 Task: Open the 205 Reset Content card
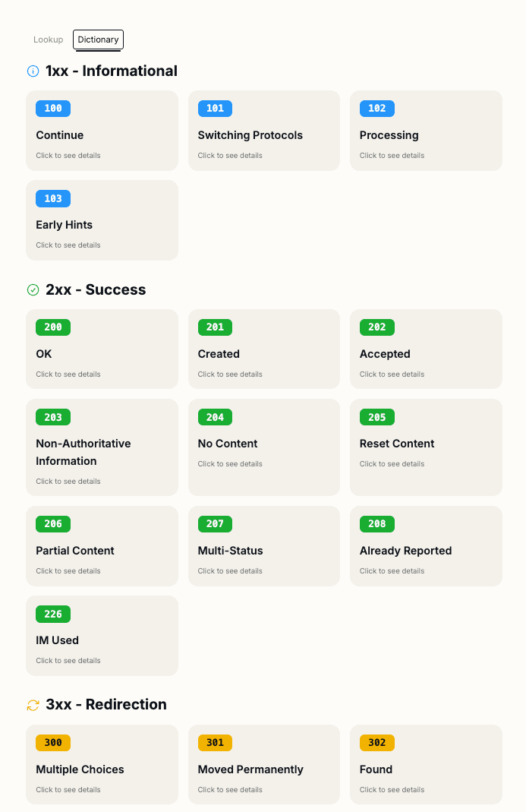coord(426,447)
